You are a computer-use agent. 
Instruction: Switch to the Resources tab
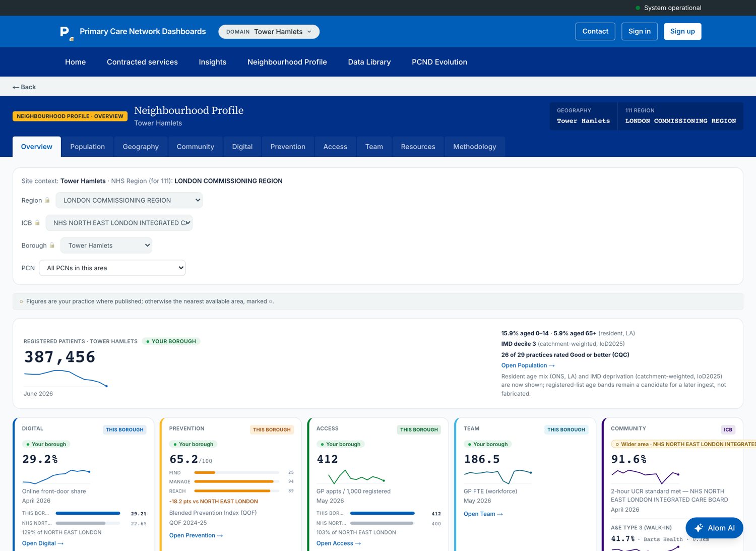418,147
